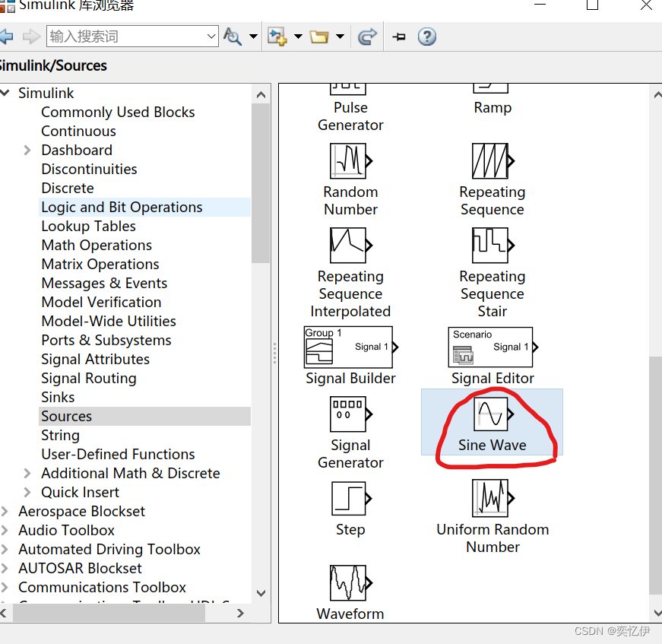This screenshot has width=662, height=644.
Task: Click the forward navigation arrow
Action: pos(31,36)
